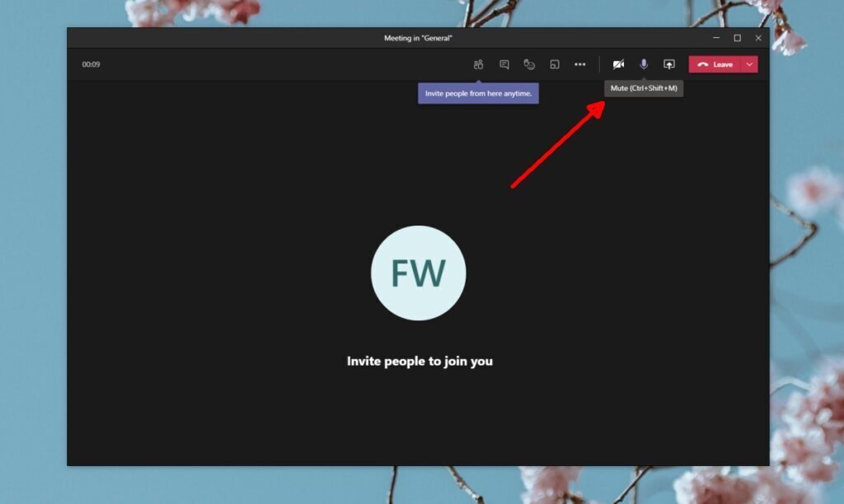Show the participants list
This screenshot has height=504, width=844.
[x=479, y=63]
